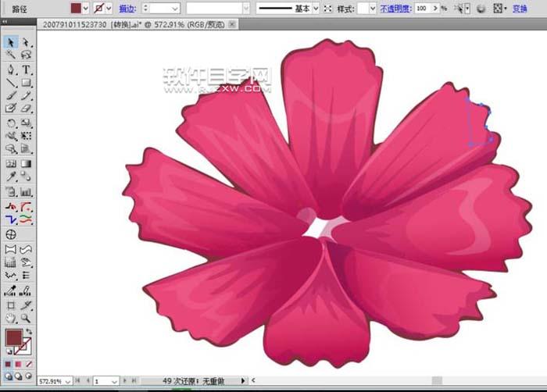Activate the Zoom magnifier tool
This screenshot has height=392, width=547.
(x=26, y=319)
